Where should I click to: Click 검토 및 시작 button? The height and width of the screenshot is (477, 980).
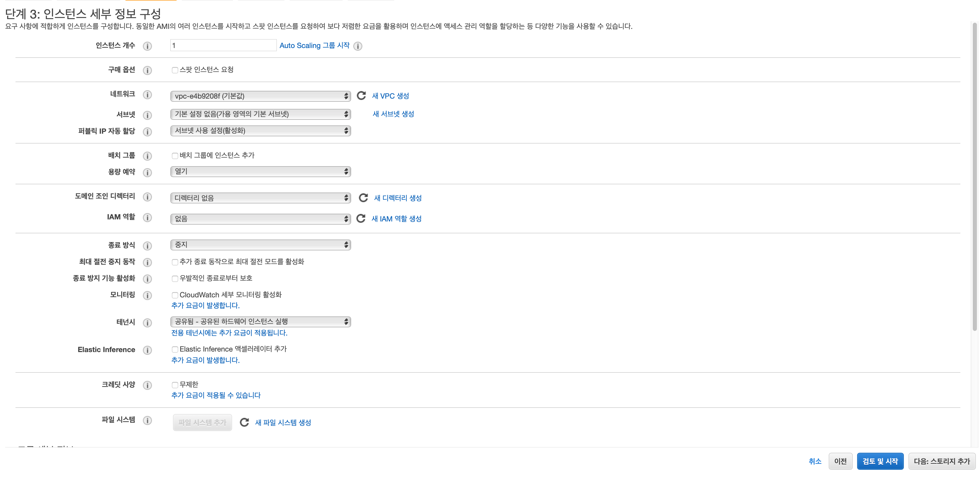880,461
